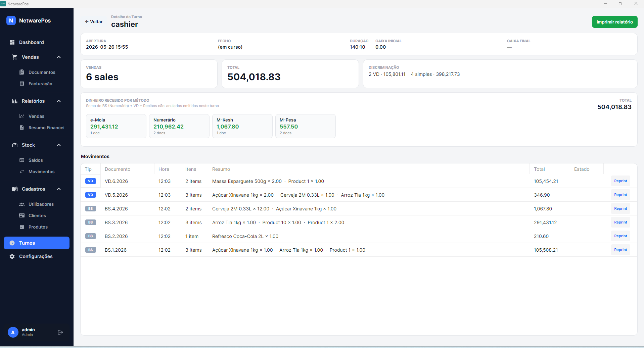
Task: Click the NetwarePos logo icon
Action: (11, 20)
